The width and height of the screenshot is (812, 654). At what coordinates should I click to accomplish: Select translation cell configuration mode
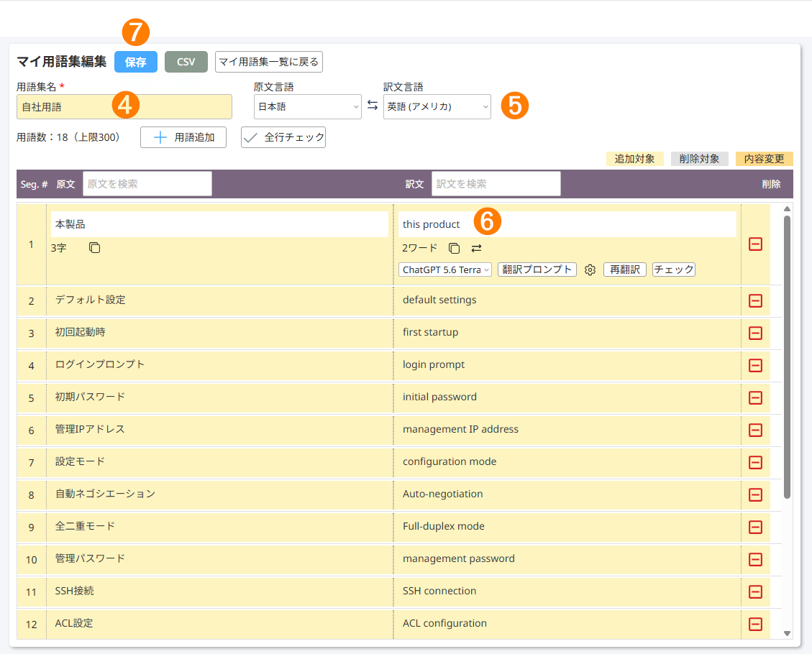(567, 463)
